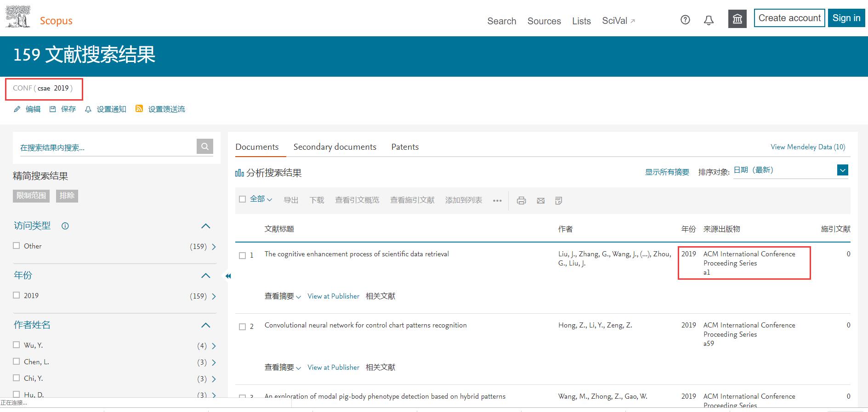Click the print icon in toolbar
This screenshot has height=412, width=868.
[521, 201]
